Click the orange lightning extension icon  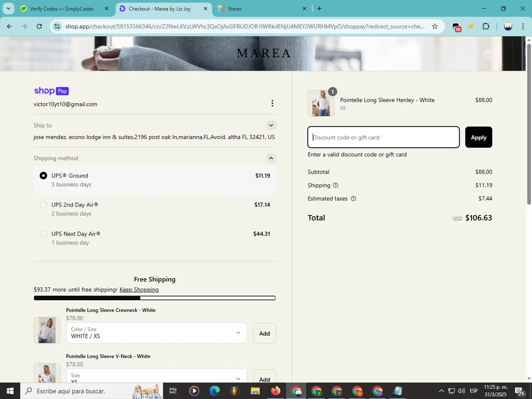click(471, 27)
